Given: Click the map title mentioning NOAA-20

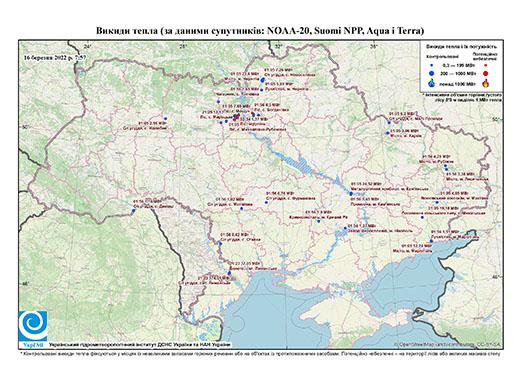Looking at the screenshot, I should (260, 31).
